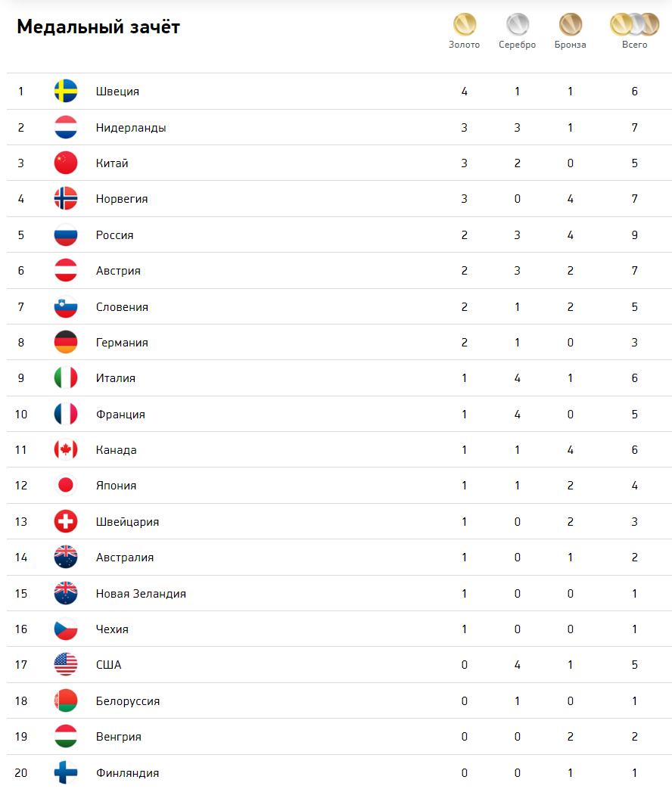Click the USA flag icon

[x=66, y=665]
